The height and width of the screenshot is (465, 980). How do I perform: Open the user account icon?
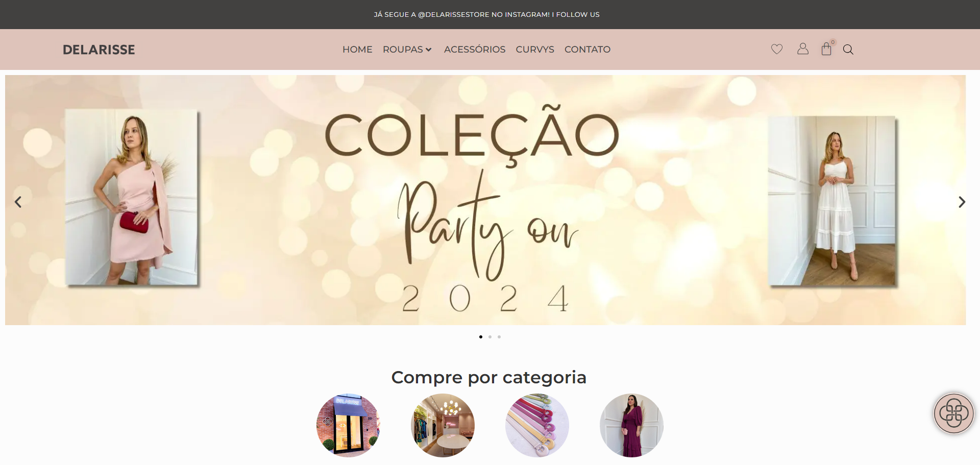[x=803, y=48]
